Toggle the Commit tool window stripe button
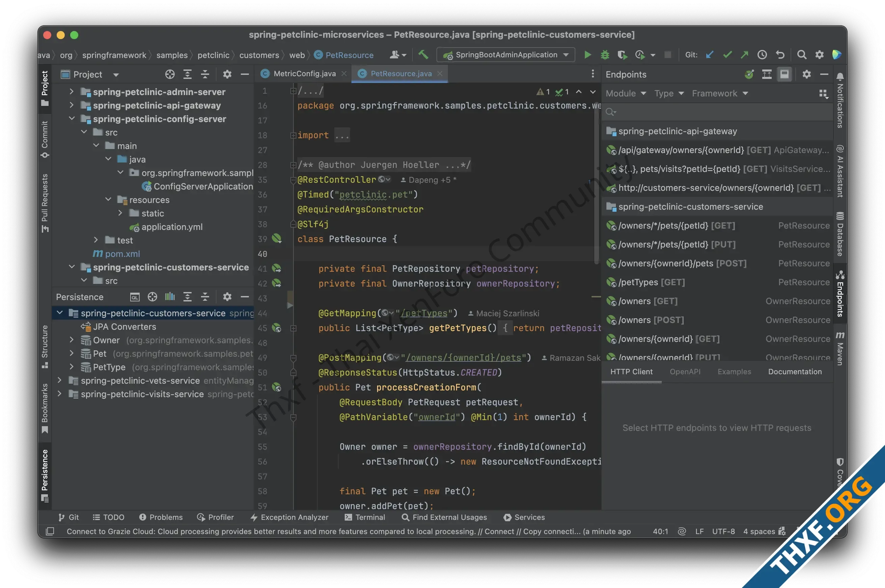 pyautogui.click(x=45, y=139)
